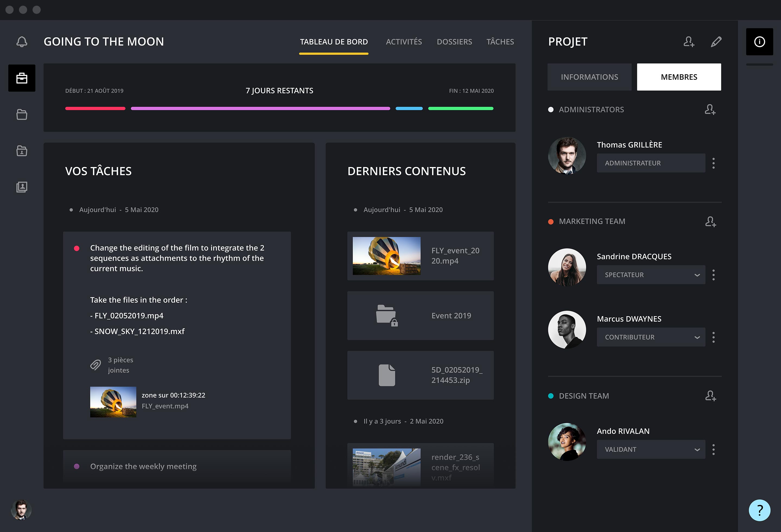781x532 pixels.
Task: Open the FLY_event.mp4 attachment thumbnail
Action: pos(113,402)
